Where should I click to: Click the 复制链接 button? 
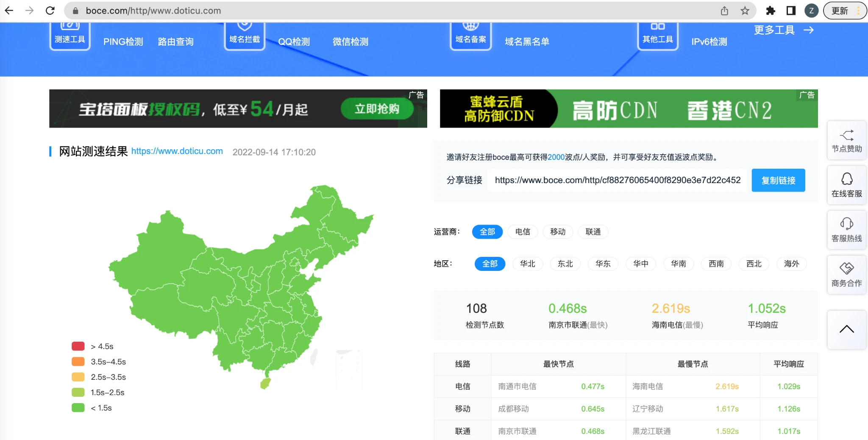(x=778, y=180)
